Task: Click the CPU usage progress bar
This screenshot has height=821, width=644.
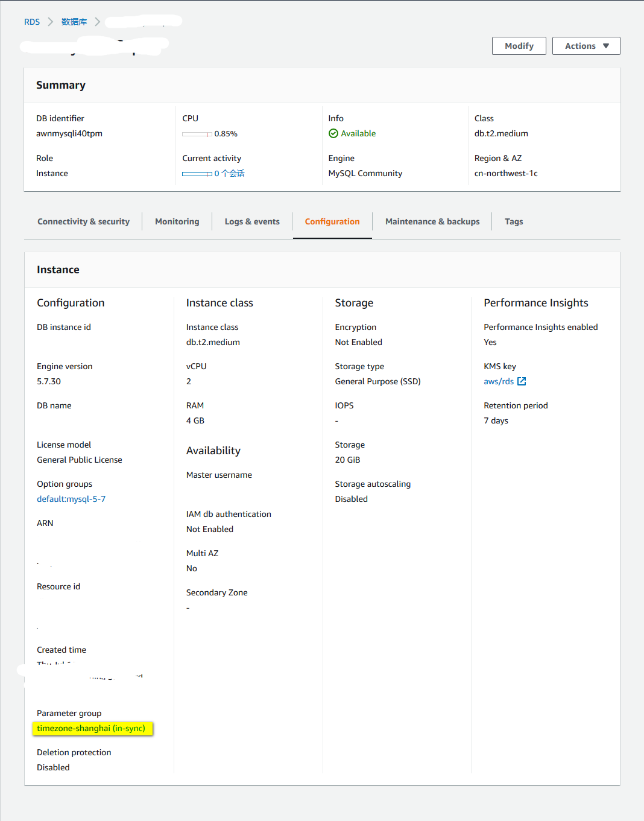Action: tap(197, 134)
